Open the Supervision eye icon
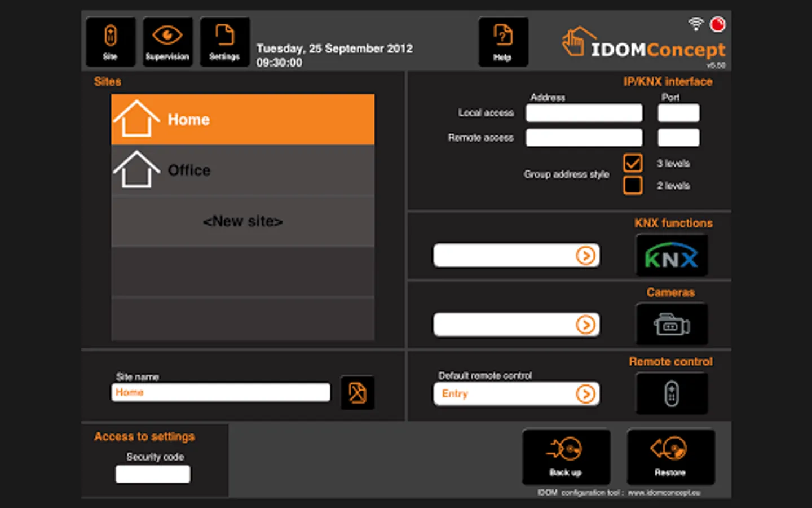The image size is (812, 508). click(167, 42)
